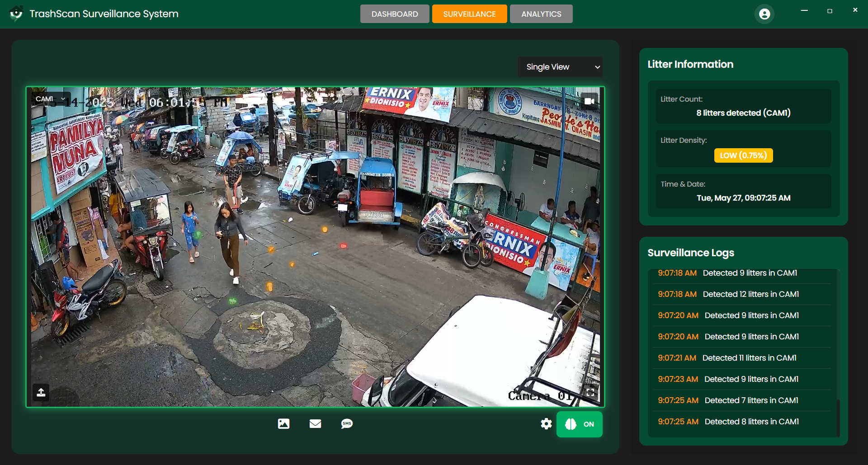Switch to the DASHBOARD tab
The width and height of the screenshot is (868, 465).
pyautogui.click(x=394, y=14)
